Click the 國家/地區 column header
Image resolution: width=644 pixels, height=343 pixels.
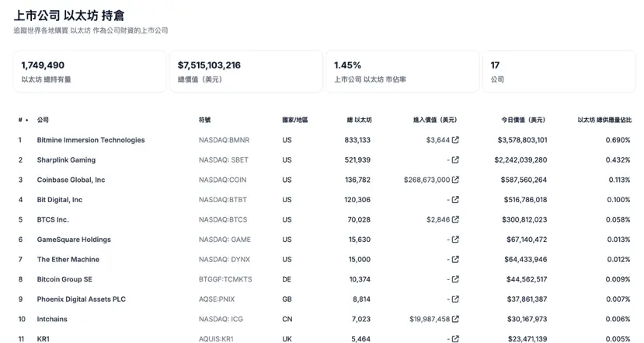pos(295,120)
